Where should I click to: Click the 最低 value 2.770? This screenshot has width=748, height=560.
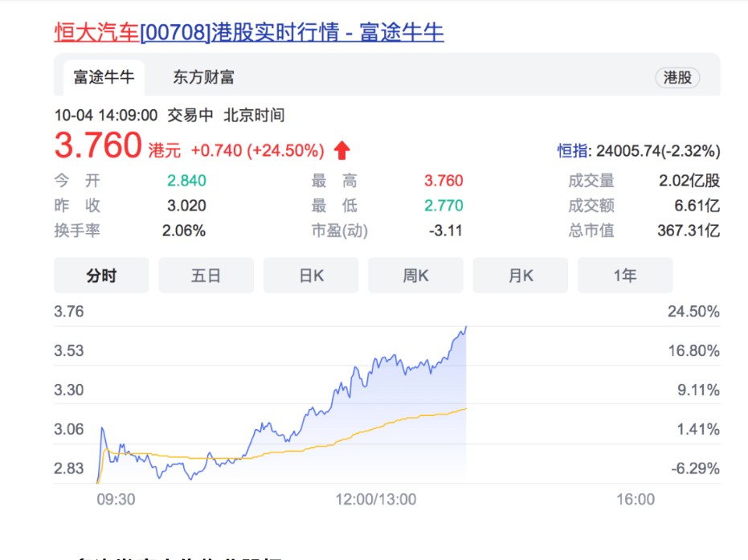tap(443, 206)
